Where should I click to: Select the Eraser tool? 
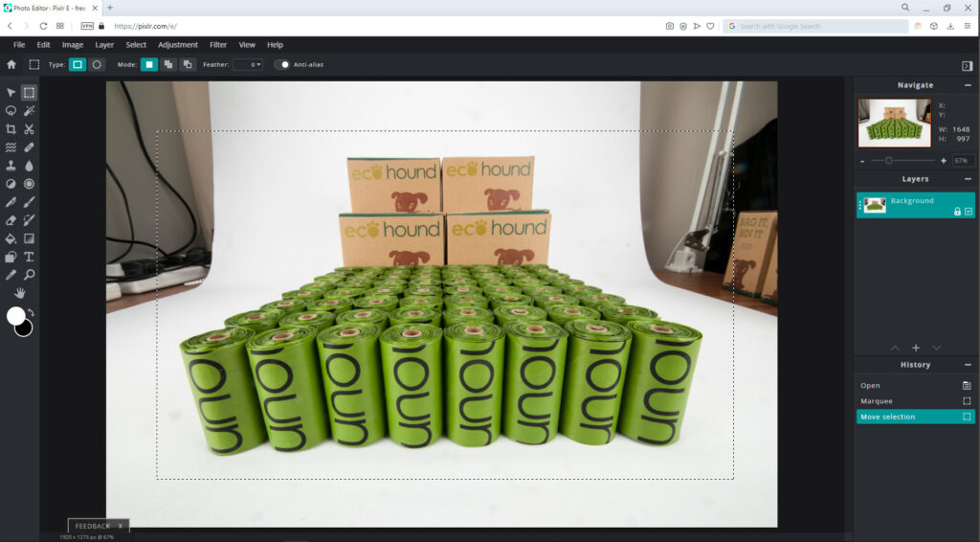[x=11, y=220]
